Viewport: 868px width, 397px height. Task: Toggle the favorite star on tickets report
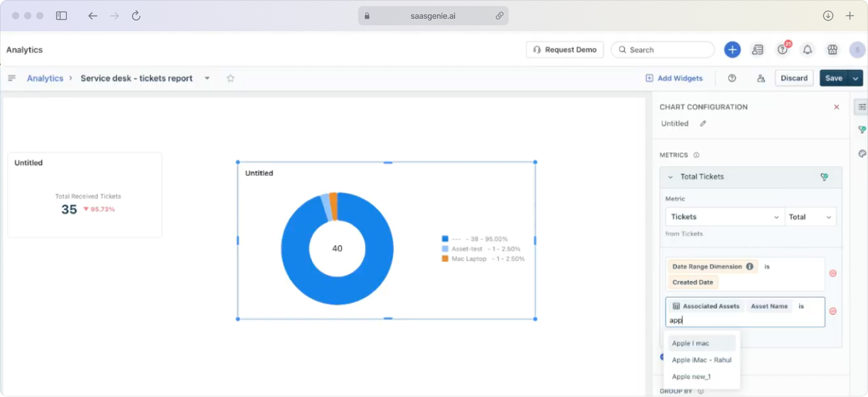coord(230,78)
